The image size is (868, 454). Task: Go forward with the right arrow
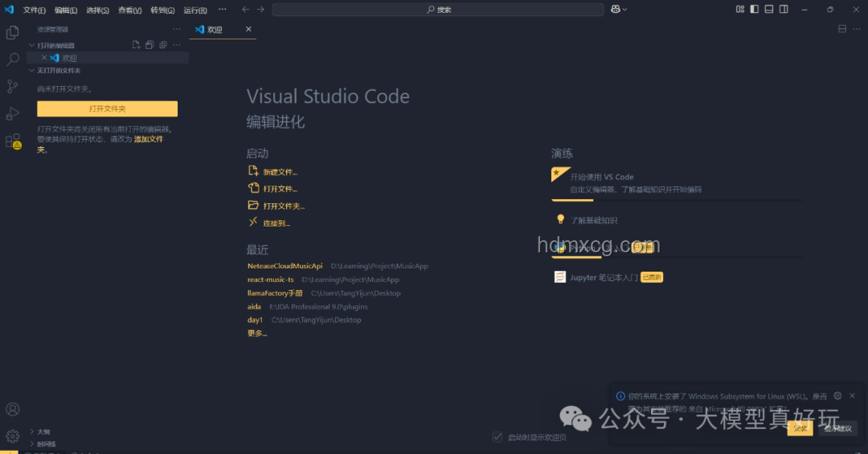click(x=260, y=10)
